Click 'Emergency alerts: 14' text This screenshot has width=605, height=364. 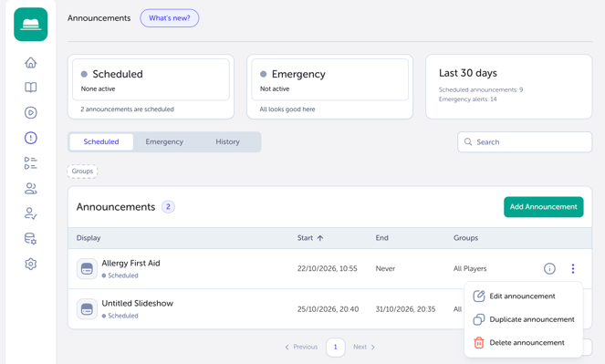(x=467, y=99)
